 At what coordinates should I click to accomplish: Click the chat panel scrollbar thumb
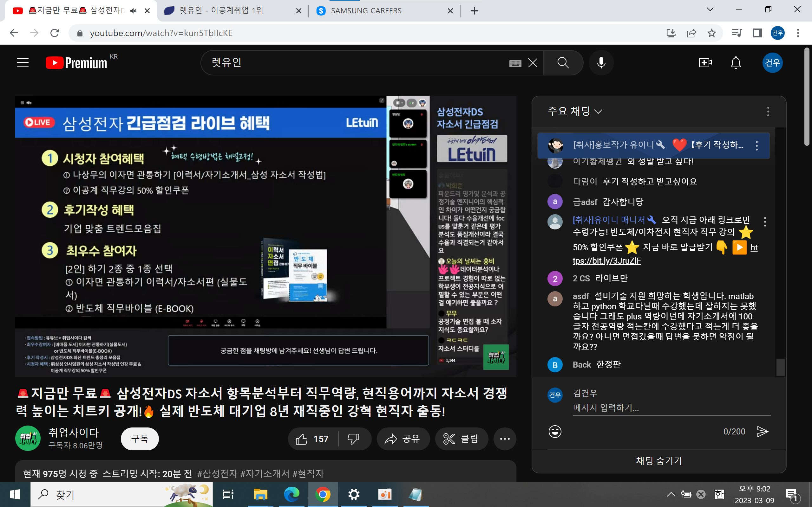(x=780, y=367)
